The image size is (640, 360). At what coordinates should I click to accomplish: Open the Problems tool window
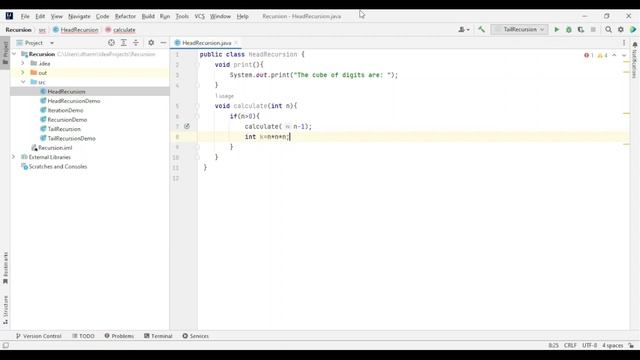click(x=119, y=336)
